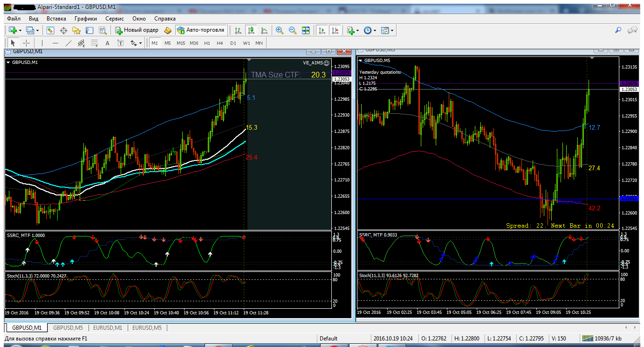Insert a text label with the A tool
Screen dimensions: 644x347
(x=107, y=43)
